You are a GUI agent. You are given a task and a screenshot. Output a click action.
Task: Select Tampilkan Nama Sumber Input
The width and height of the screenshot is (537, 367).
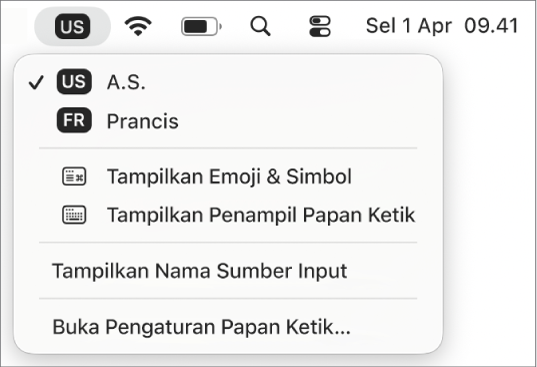(228, 271)
